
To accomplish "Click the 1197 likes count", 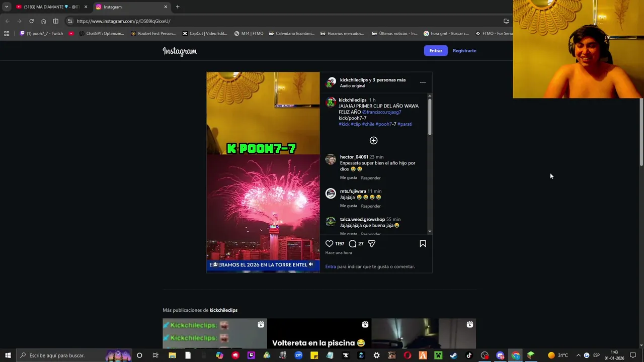I will click(x=340, y=244).
